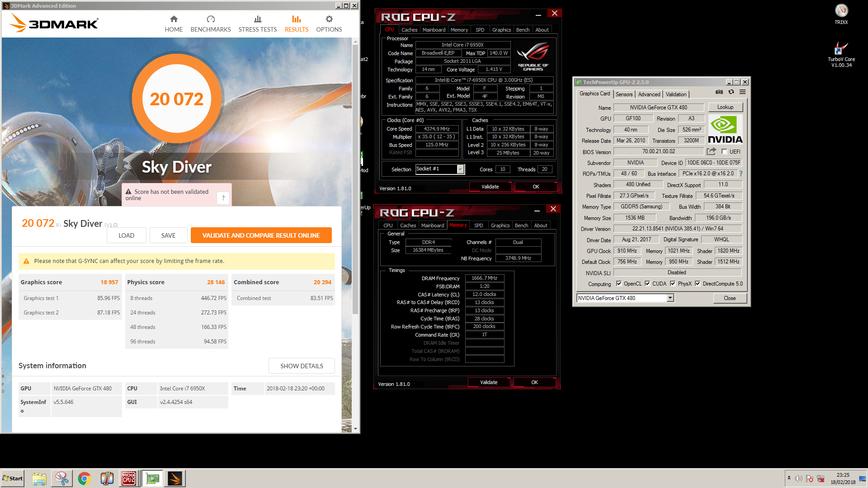
Task: Show hidden system tray icons
Action: pyautogui.click(x=789, y=478)
